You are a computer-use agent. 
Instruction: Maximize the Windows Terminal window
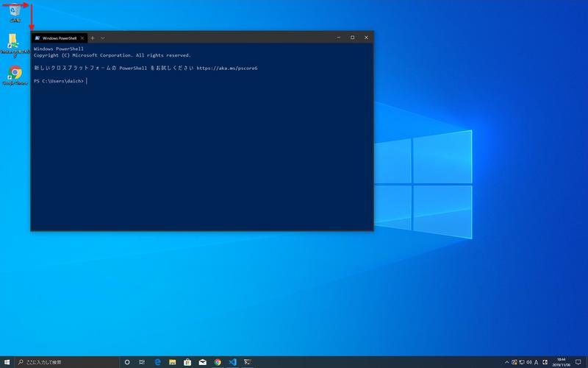[353, 38]
